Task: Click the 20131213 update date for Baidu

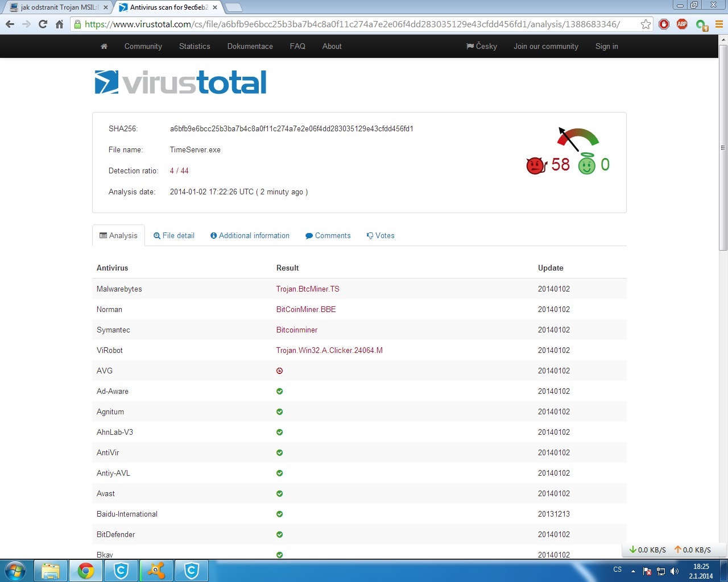Action: click(554, 514)
